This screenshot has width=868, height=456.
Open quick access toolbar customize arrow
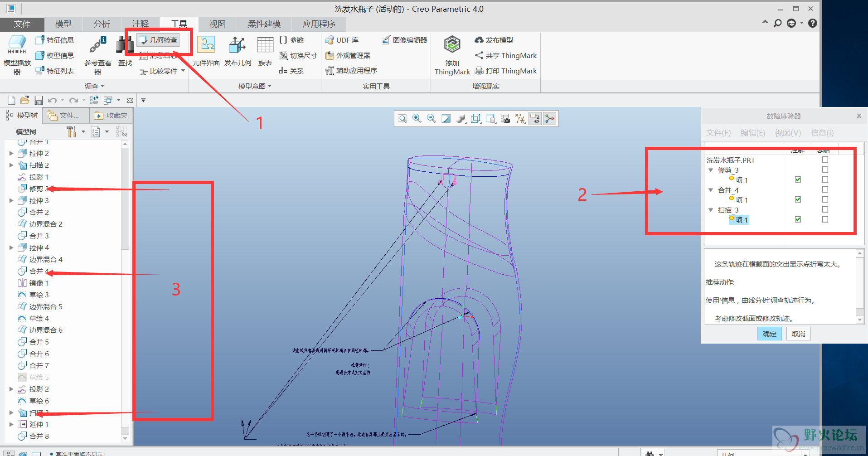(x=143, y=100)
